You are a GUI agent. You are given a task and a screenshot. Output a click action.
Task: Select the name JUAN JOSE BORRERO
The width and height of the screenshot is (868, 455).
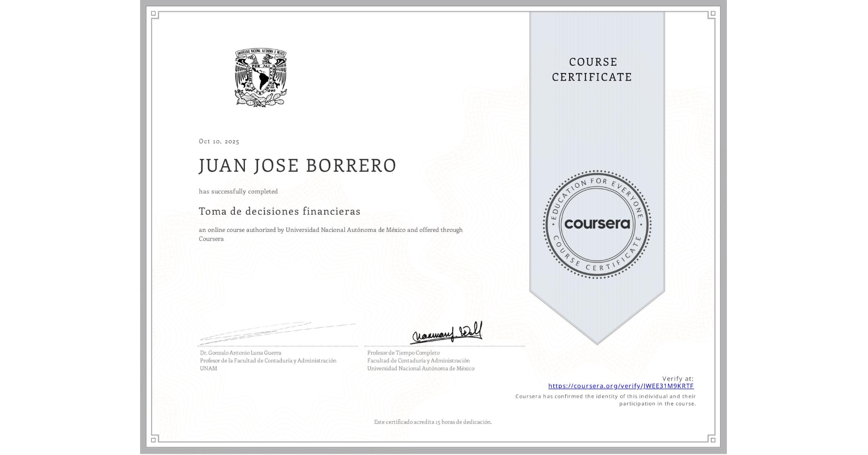[x=297, y=166]
